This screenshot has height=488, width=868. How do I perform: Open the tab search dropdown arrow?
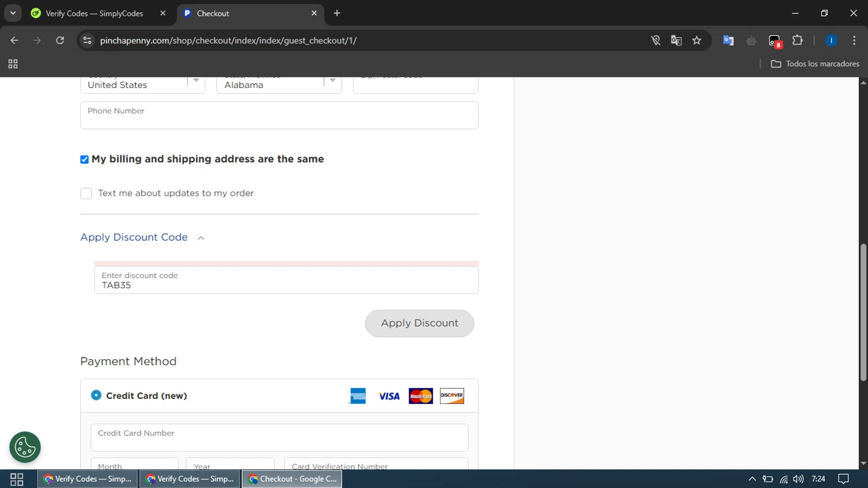coord(13,13)
